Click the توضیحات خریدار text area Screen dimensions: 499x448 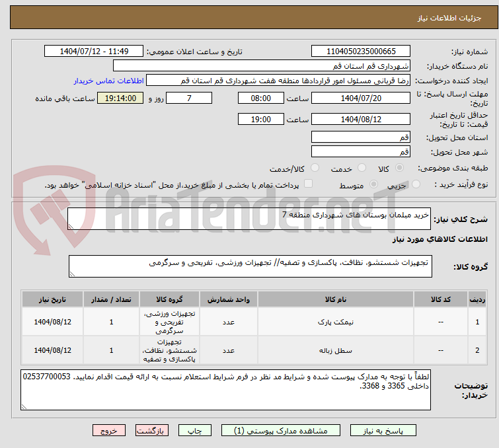(x=225, y=390)
